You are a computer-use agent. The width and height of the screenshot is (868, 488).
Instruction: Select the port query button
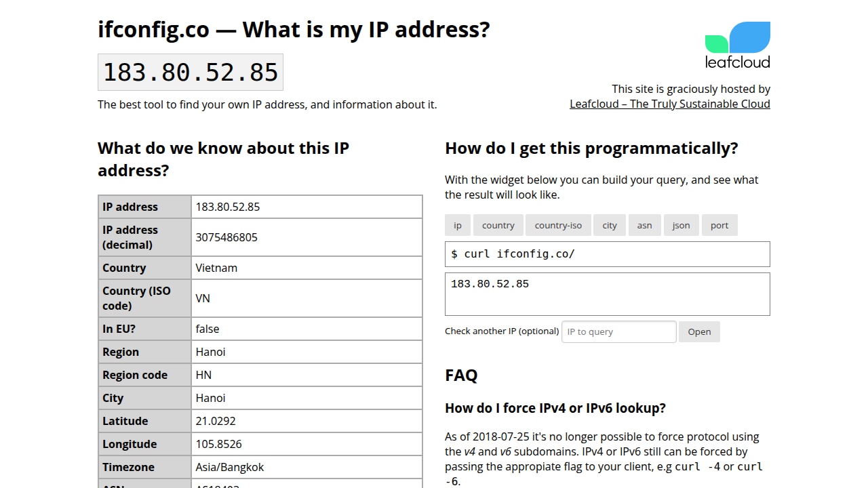pyautogui.click(x=719, y=225)
